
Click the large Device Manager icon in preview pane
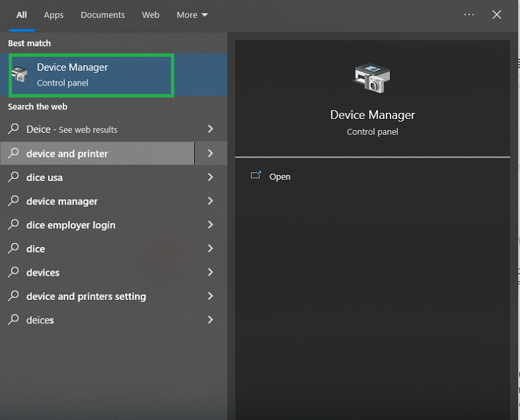[x=372, y=78]
